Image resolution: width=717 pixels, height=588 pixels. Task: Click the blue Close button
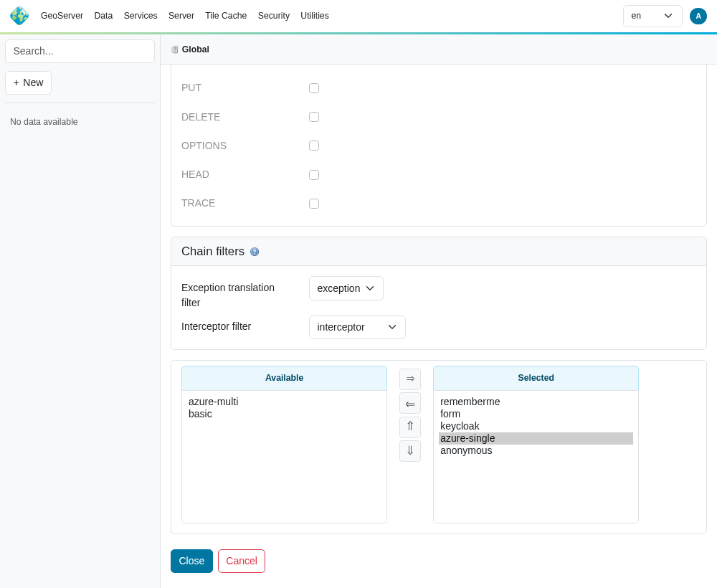point(191,561)
